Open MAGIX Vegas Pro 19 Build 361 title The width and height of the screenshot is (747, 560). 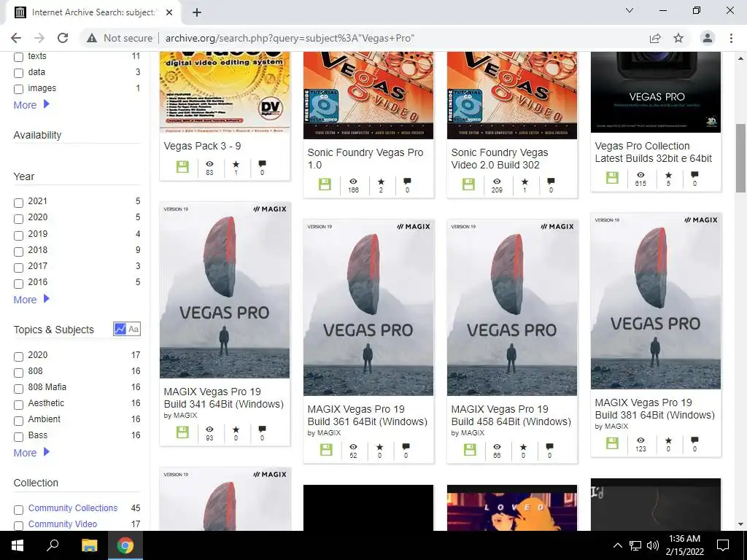368,415
